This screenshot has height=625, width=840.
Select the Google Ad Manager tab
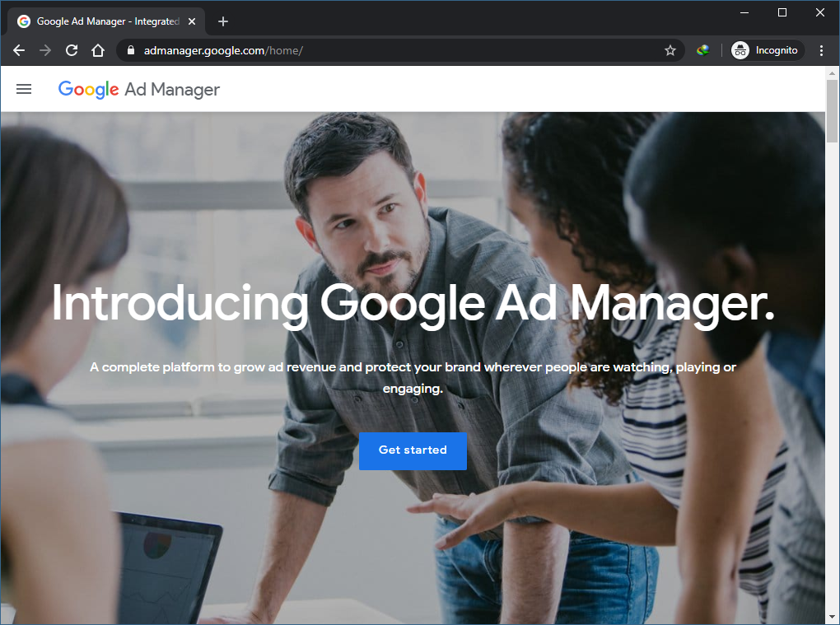point(106,21)
